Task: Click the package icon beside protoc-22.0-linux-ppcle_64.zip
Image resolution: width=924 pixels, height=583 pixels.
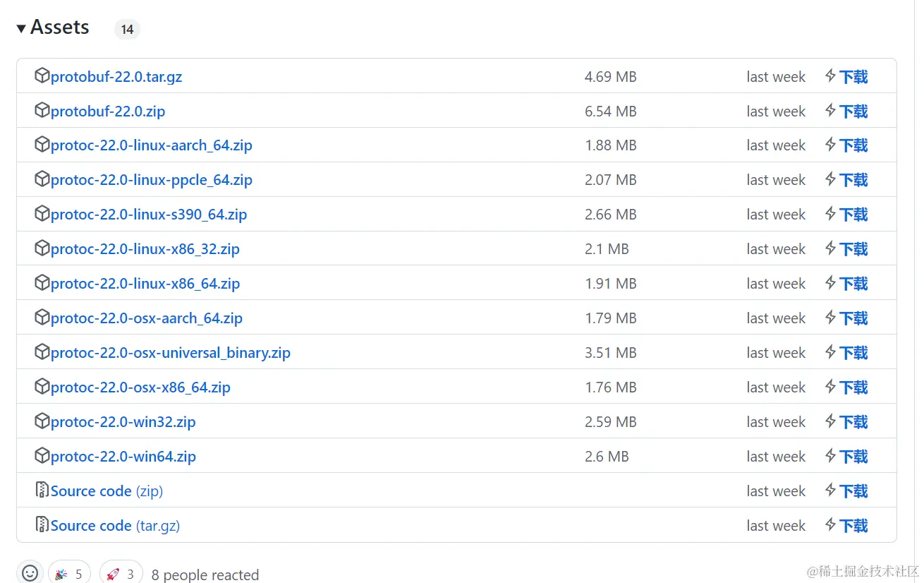Action: pos(42,179)
